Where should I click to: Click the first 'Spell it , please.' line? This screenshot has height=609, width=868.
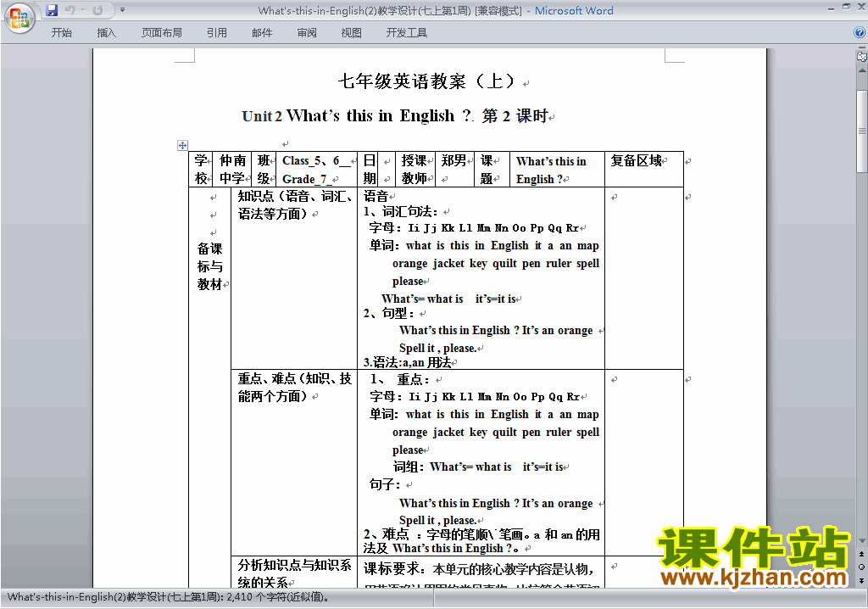coord(437,348)
